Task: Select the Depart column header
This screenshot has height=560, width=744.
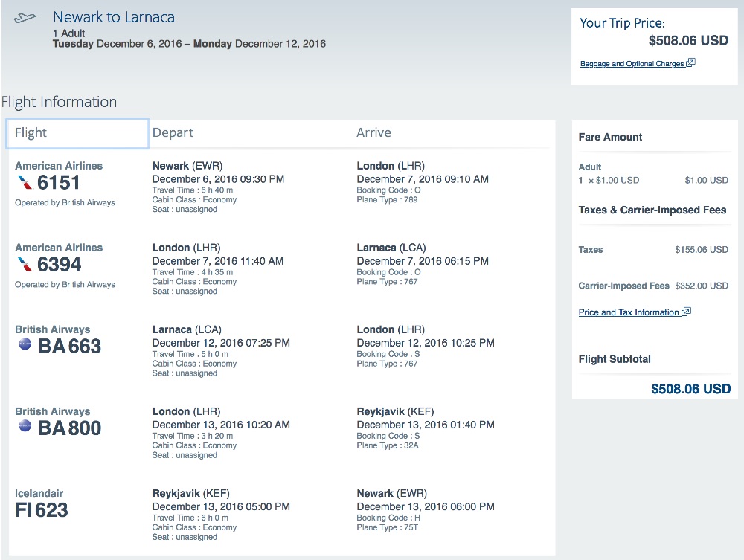Action: (x=173, y=132)
